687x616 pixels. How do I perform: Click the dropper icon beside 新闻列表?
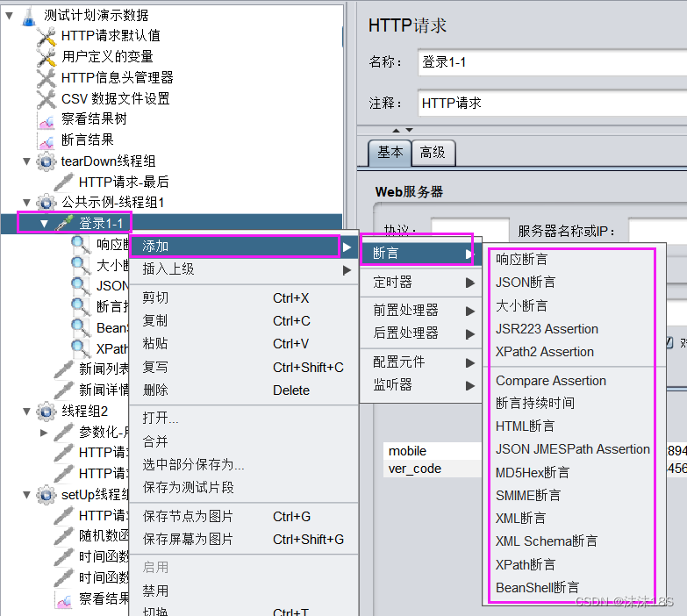click(x=63, y=369)
